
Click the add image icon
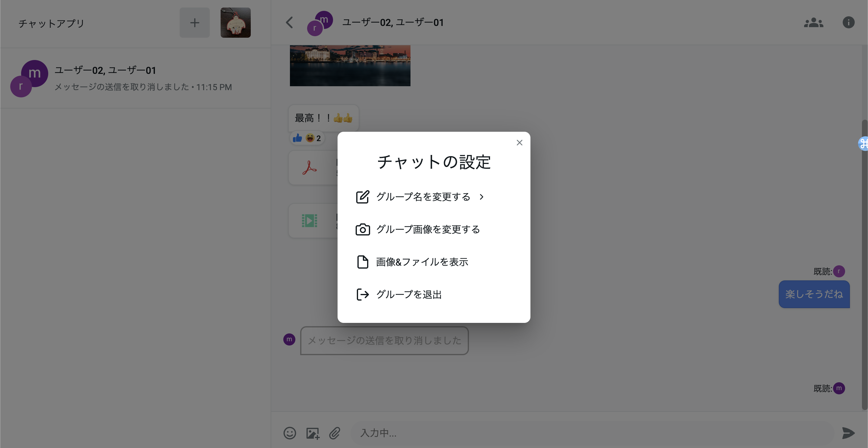click(x=312, y=433)
